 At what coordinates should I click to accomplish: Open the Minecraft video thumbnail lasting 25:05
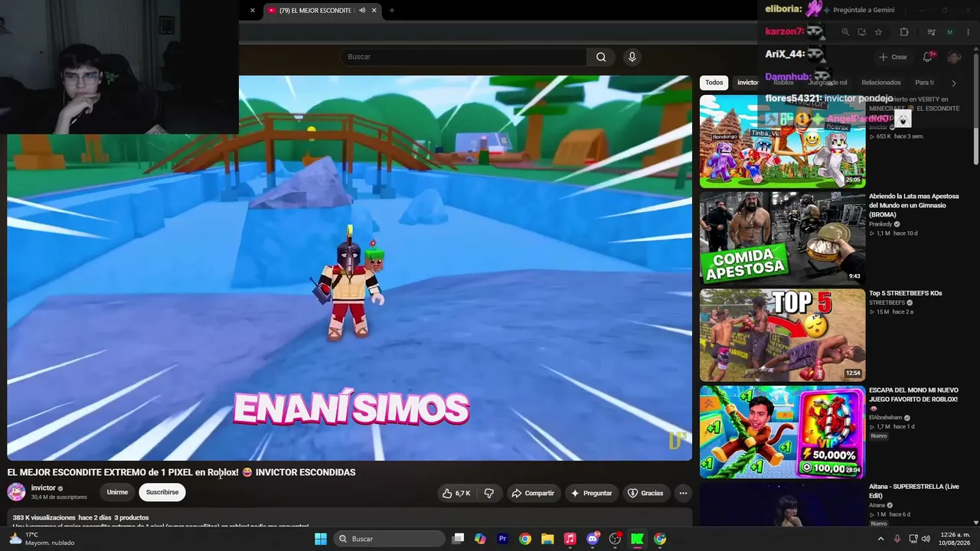pos(782,142)
